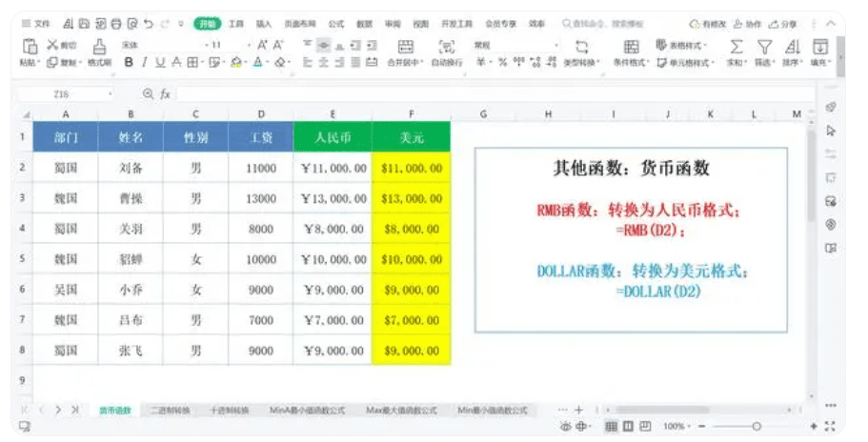Expand the Name Box dropdown arrow

(x=111, y=94)
